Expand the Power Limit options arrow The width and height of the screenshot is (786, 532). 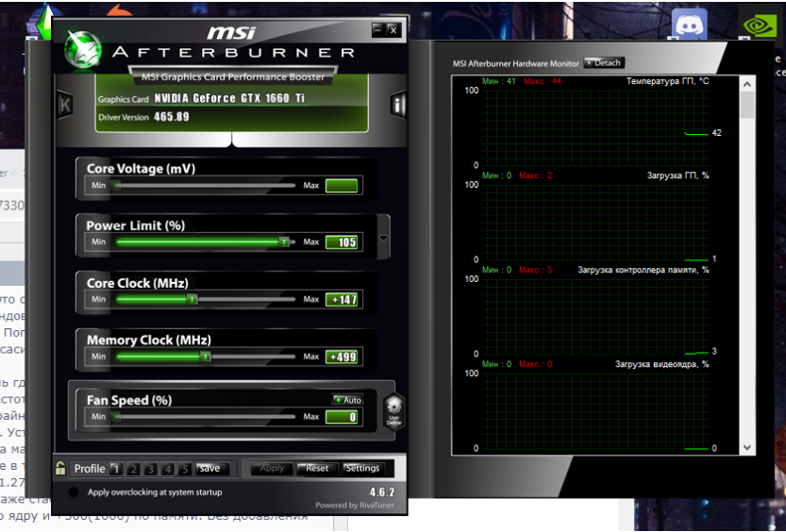point(383,238)
